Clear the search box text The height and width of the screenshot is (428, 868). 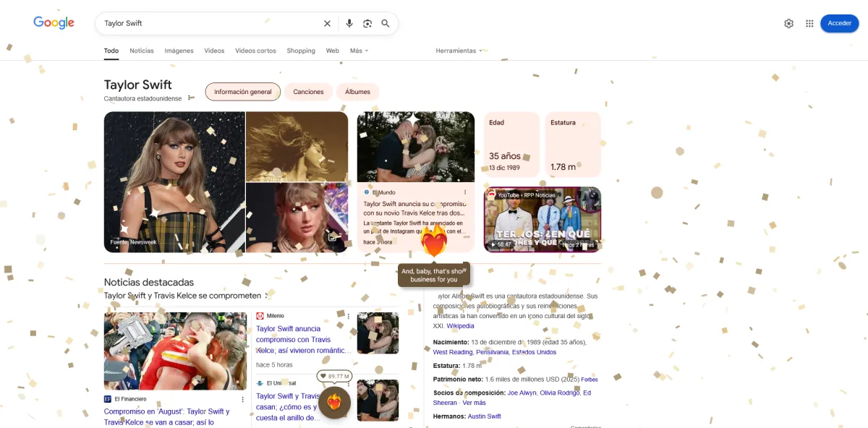coord(327,23)
